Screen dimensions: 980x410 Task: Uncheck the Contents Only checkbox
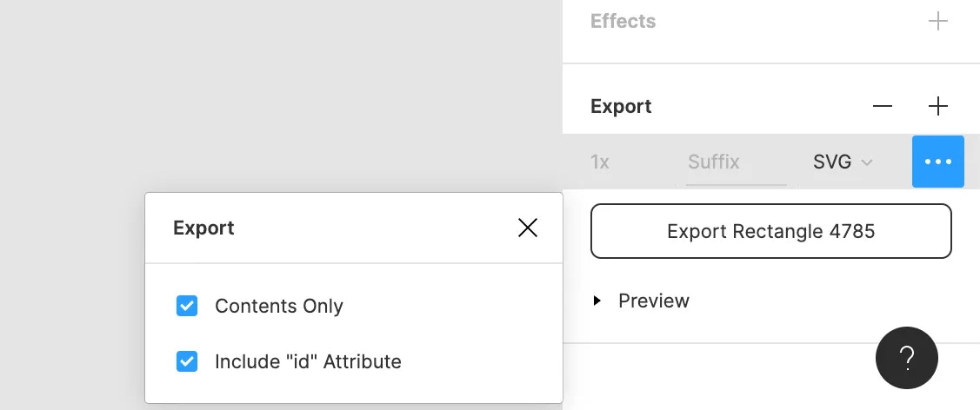coord(187,306)
